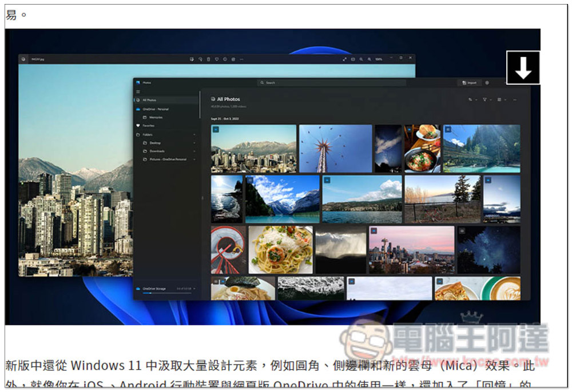Open the Seattle Space Needle skyline thumbnail

click(411, 250)
